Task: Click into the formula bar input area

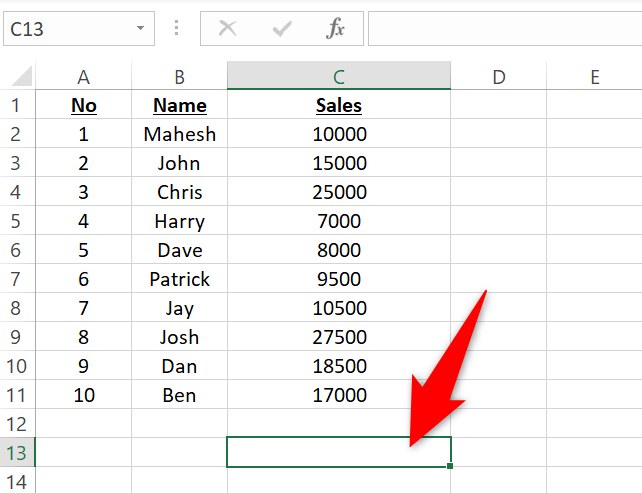Action: 505,29
